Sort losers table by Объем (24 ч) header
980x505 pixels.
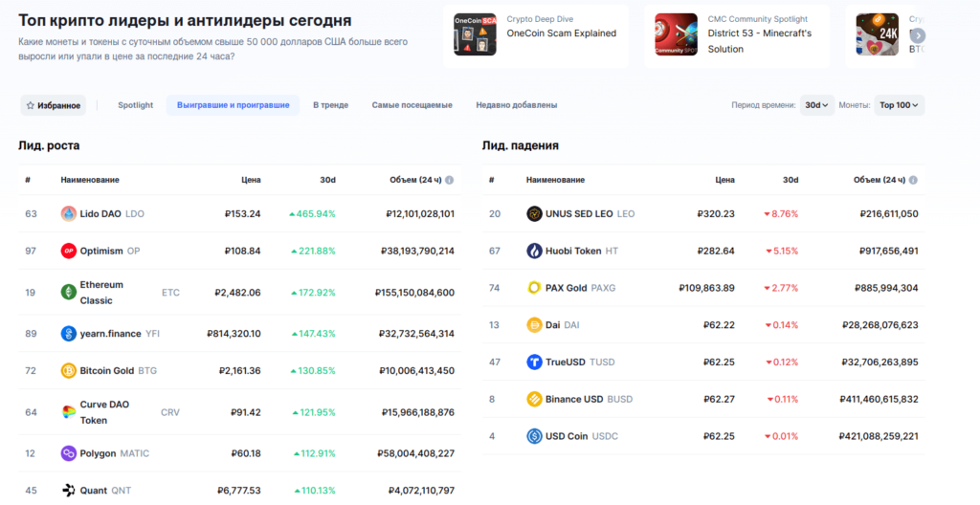(880, 180)
